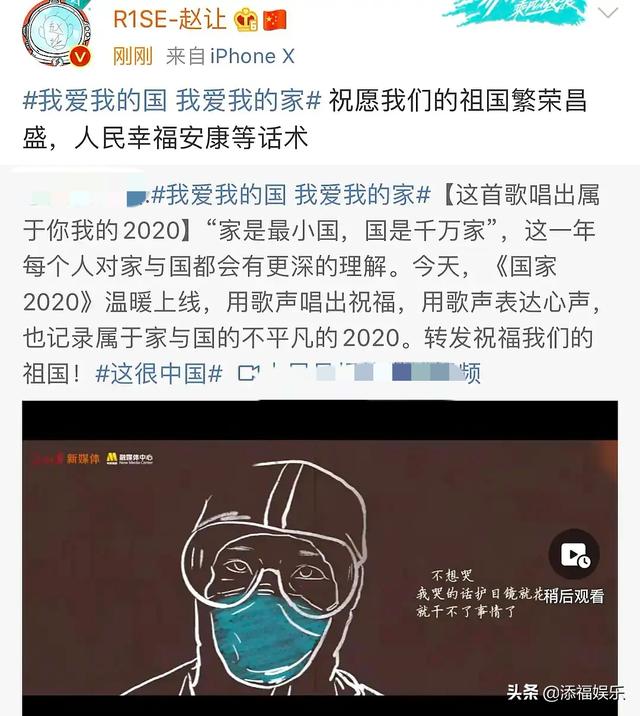Tap the orange verified V badge
The height and width of the screenshot is (716, 640).
81,57
